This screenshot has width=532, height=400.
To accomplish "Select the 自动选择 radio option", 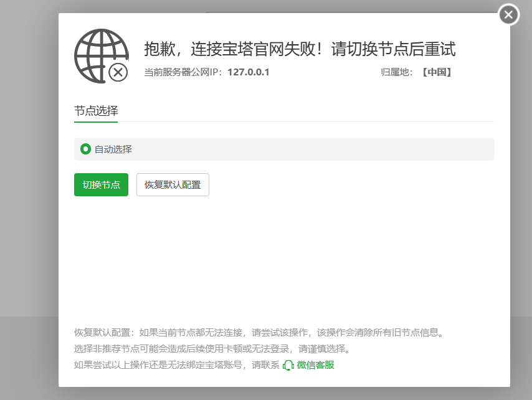I will 85,149.
